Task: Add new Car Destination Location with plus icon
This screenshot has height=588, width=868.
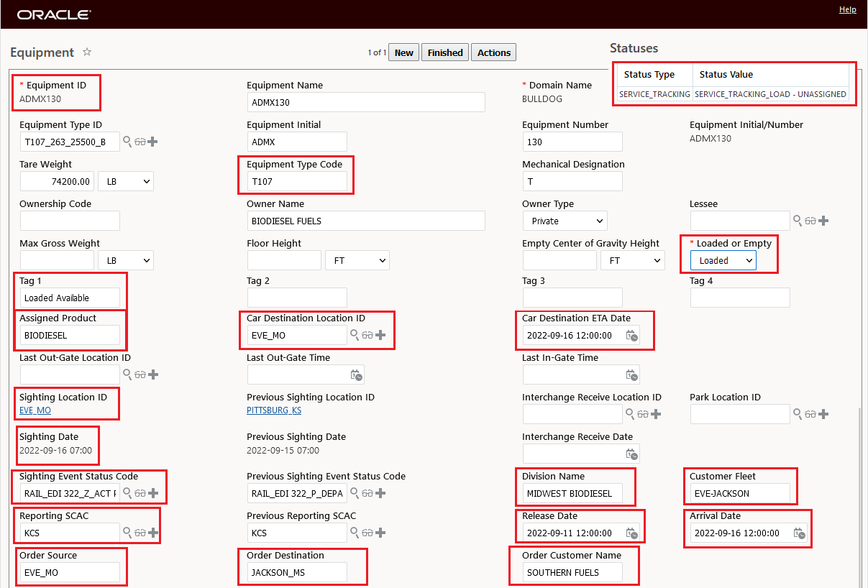Action: pyautogui.click(x=380, y=335)
